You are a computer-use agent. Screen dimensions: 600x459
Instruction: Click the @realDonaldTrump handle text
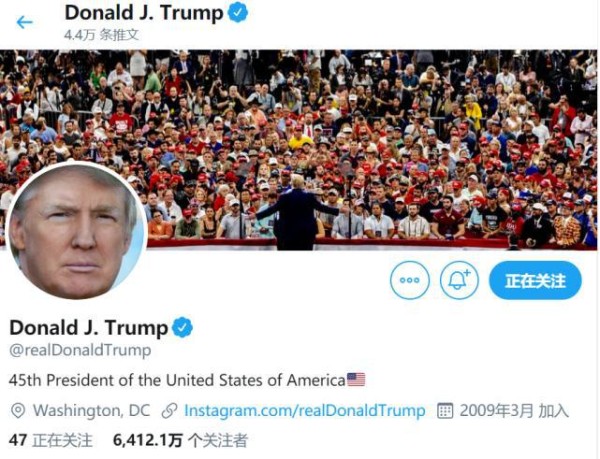(x=80, y=350)
